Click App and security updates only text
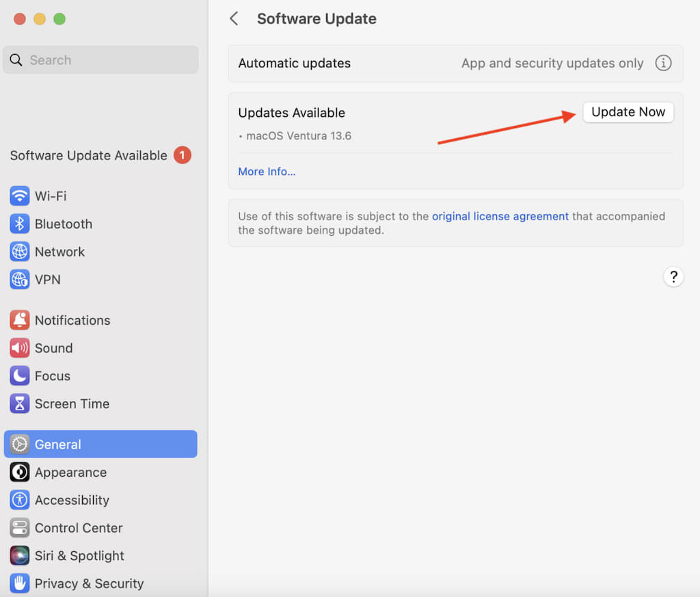The image size is (700, 597). (552, 63)
